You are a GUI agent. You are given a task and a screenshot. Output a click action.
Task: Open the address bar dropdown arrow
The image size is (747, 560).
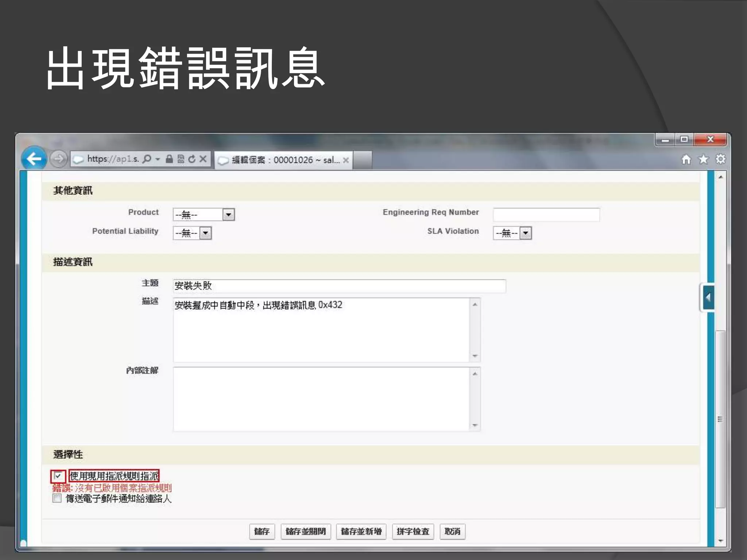[158, 159]
